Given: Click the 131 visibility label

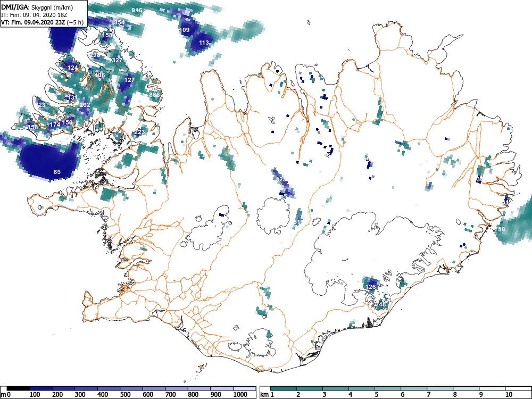Looking at the screenshot, I should [72, 97].
